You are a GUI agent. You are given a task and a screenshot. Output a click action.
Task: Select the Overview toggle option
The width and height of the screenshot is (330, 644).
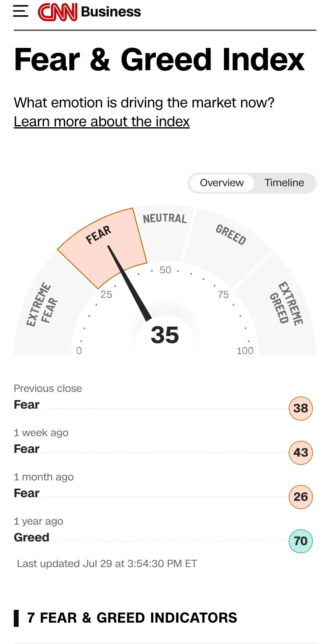pyautogui.click(x=222, y=183)
